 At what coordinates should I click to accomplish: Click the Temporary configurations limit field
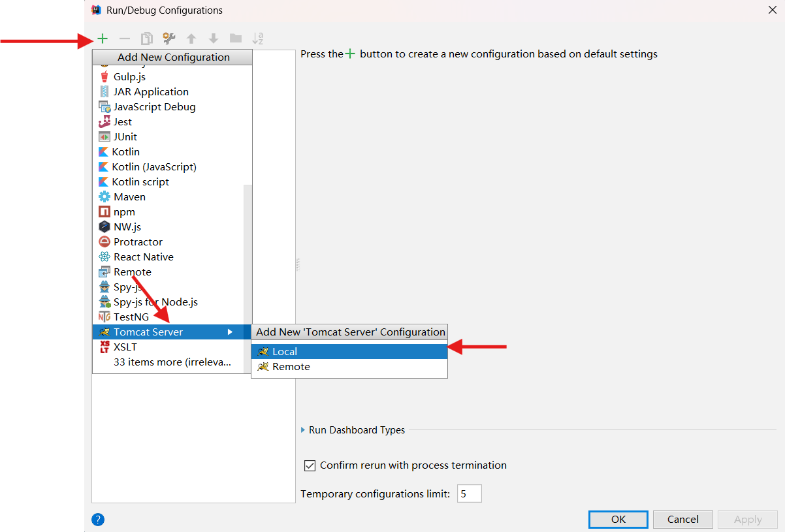[x=470, y=493]
